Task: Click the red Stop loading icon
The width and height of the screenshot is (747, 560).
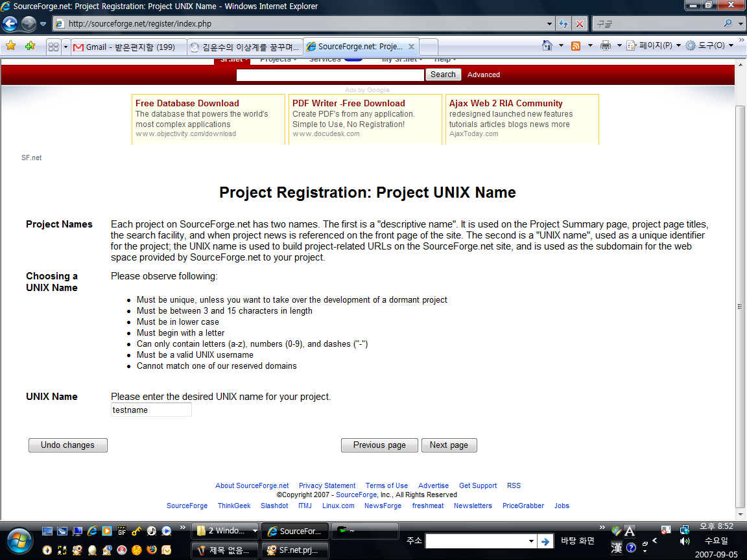Action: [x=579, y=24]
